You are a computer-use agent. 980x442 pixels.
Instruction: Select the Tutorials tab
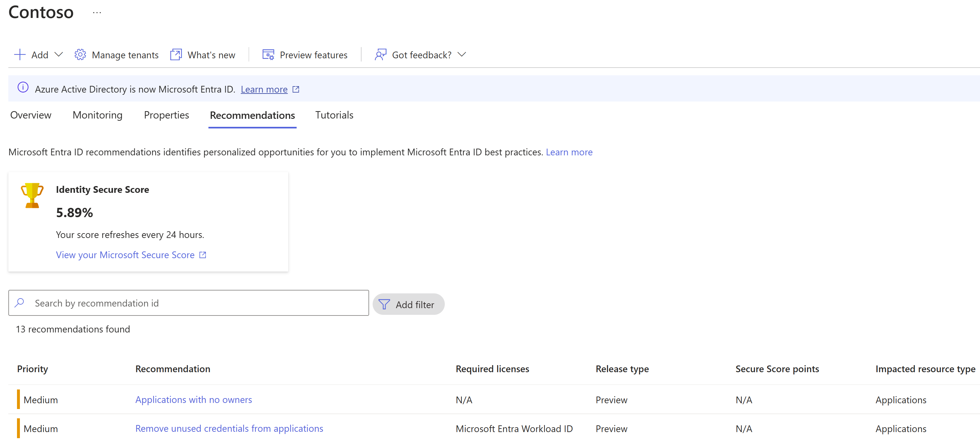[x=334, y=115]
